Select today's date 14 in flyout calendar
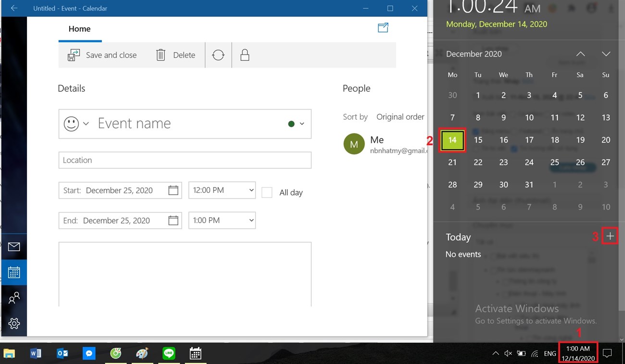The width and height of the screenshot is (625, 364). pos(452,140)
